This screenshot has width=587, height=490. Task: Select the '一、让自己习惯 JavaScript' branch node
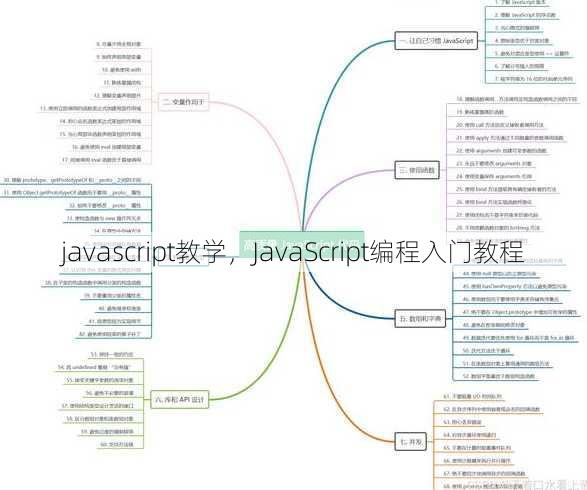436,40
